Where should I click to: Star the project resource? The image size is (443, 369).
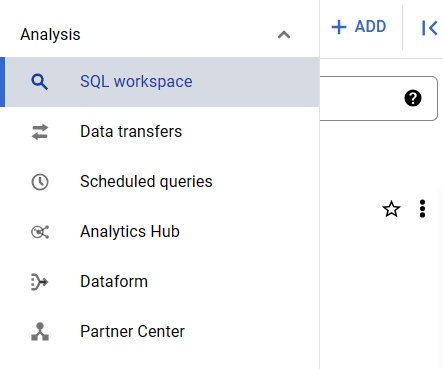(x=391, y=209)
